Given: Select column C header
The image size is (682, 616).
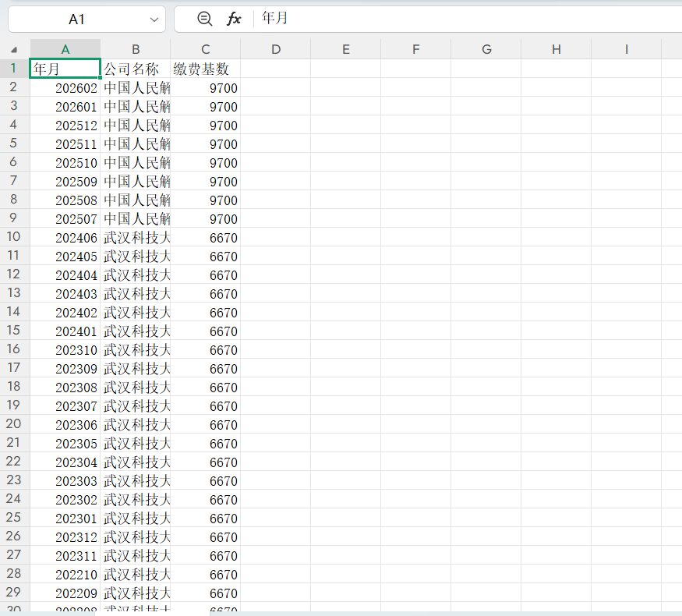Looking at the screenshot, I should tap(206, 49).
